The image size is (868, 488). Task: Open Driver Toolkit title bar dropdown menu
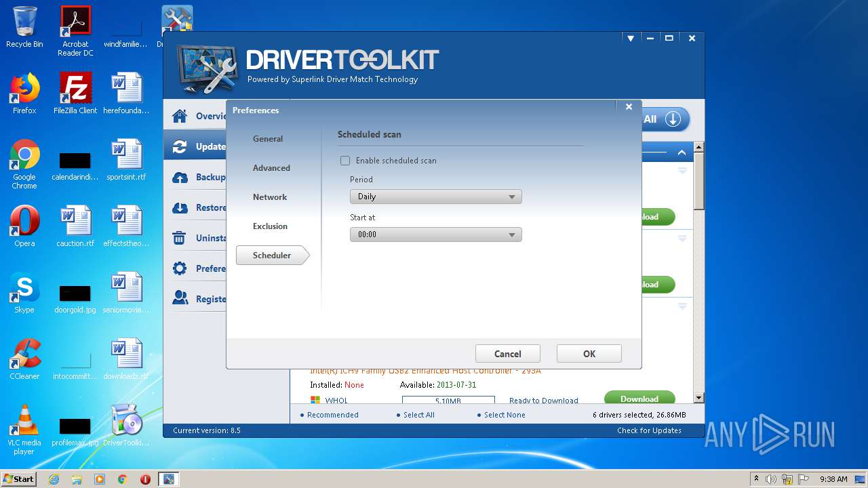631,39
